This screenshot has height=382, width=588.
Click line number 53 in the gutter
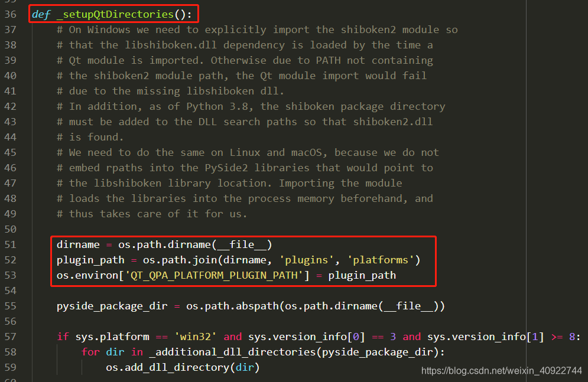pyautogui.click(x=10, y=275)
